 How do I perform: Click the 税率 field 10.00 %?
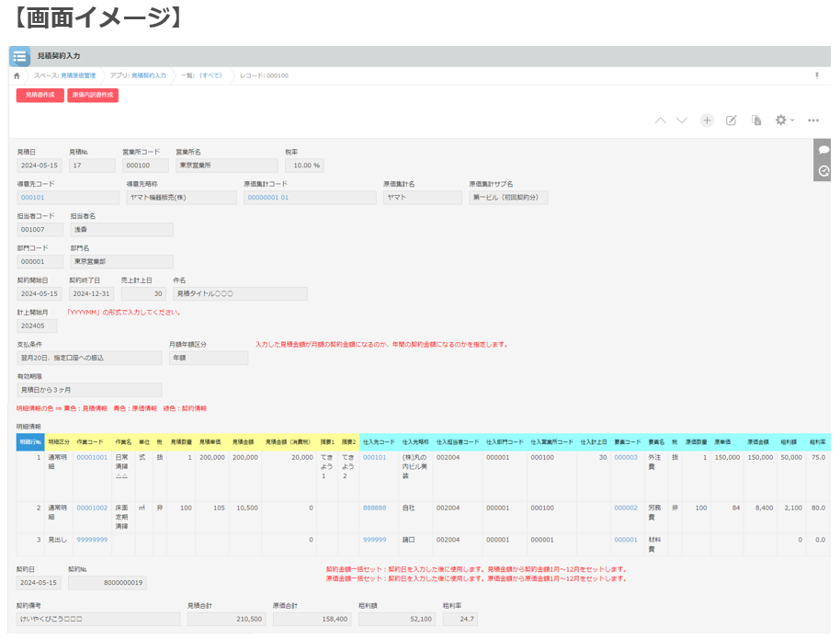(x=304, y=166)
